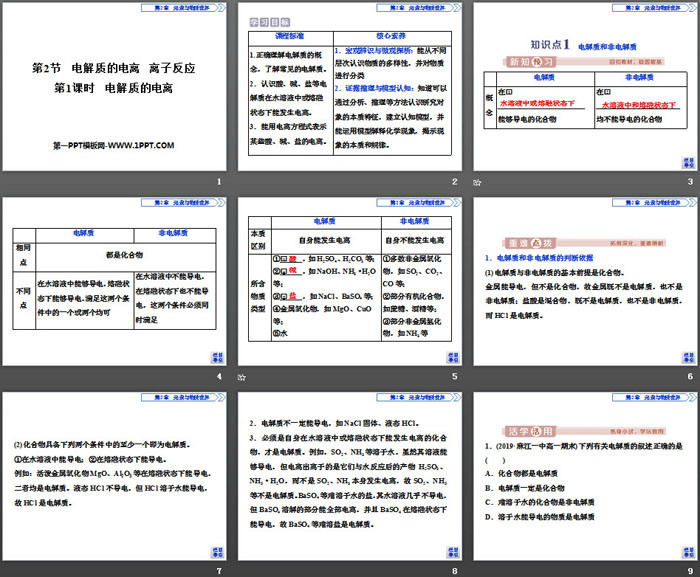
Task: Hit the 栏目导航 badge on slide 7
Action: (x=216, y=553)
